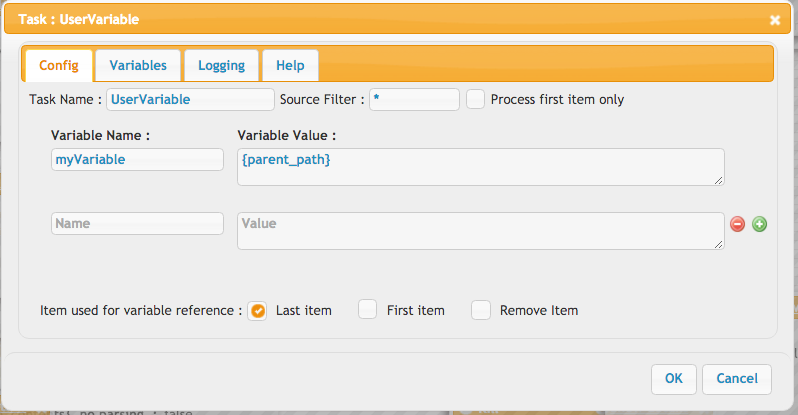Click the myVariable name field
The height and width of the screenshot is (415, 798).
(x=137, y=159)
